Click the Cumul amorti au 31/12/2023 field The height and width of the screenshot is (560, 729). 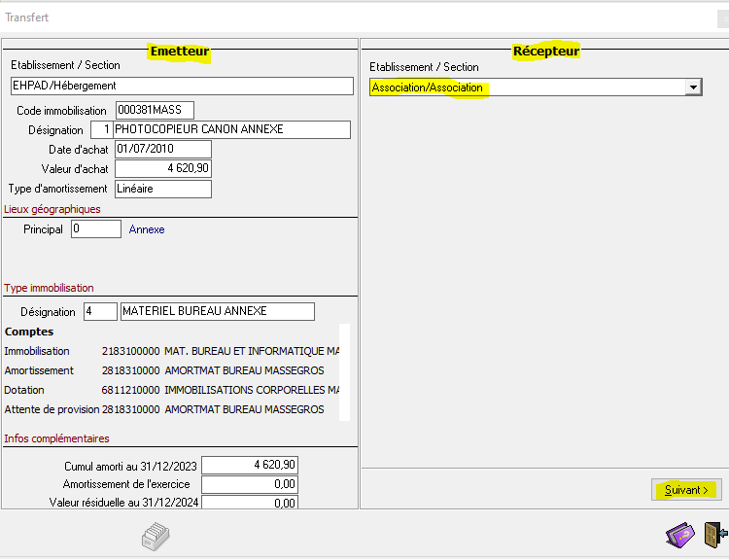click(x=249, y=465)
